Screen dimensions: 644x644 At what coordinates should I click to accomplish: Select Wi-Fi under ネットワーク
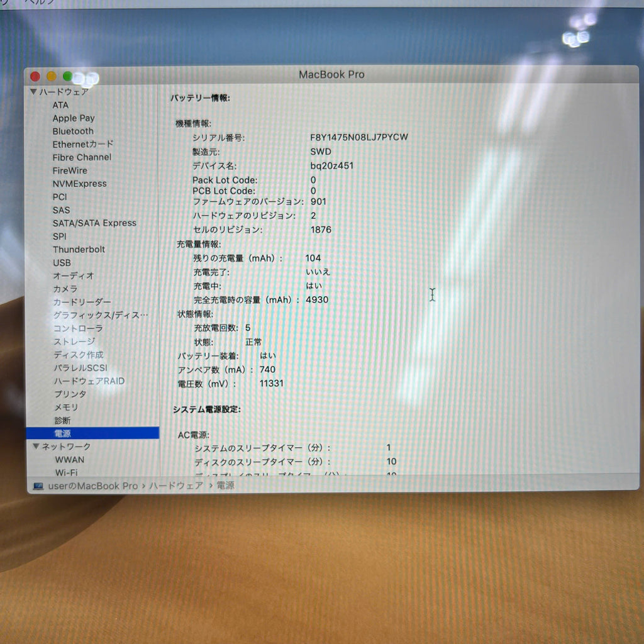pyautogui.click(x=67, y=472)
